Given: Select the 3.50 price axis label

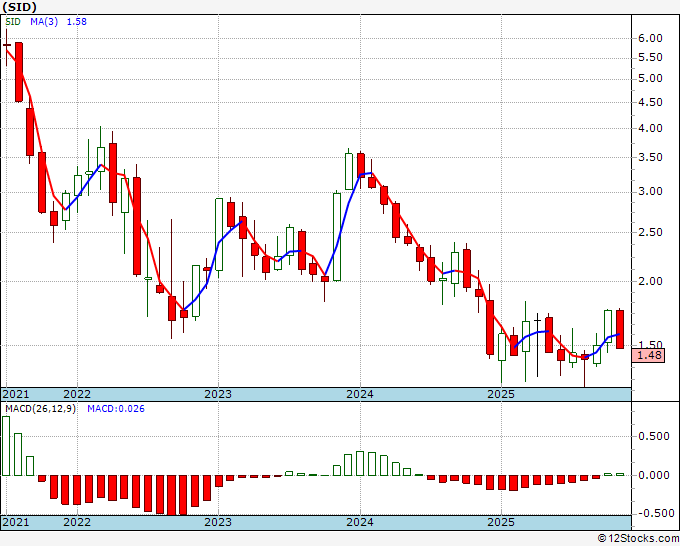Looking at the screenshot, I should (651, 157).
